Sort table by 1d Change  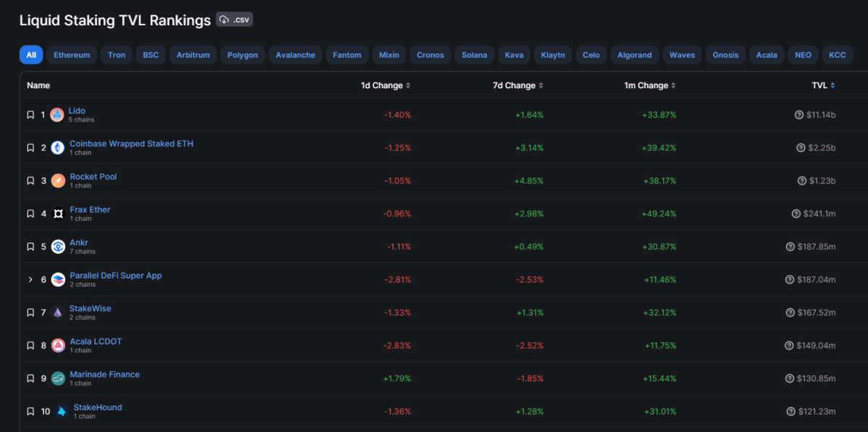point(386,85)
